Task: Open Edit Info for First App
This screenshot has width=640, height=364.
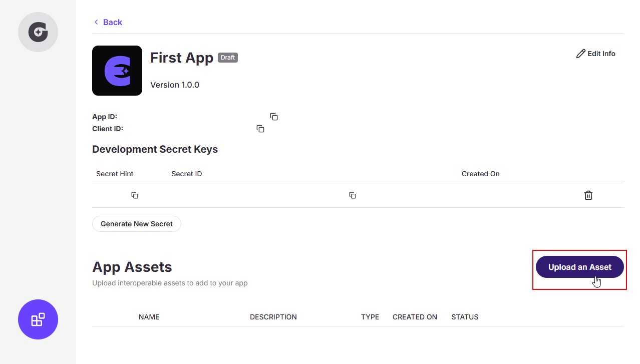Action: click(596, 54)
